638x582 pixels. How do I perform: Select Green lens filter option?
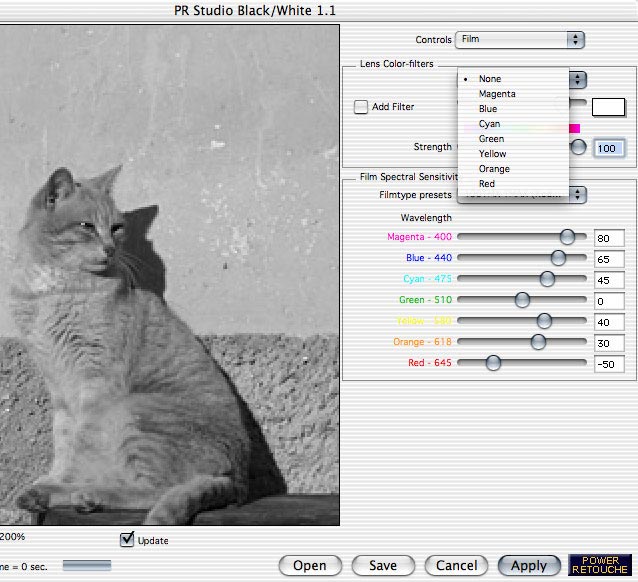(491, 139)
